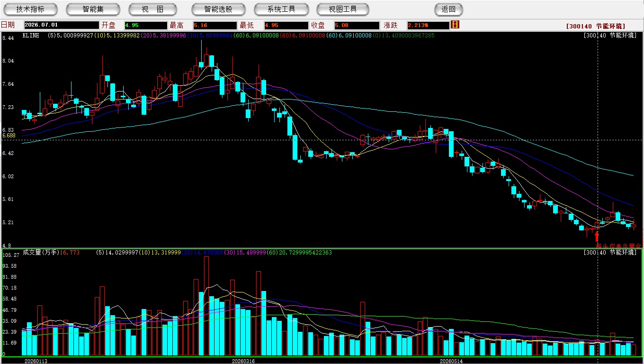
Task: Click the 20260316 date axis label
Action: coord(243,361)
